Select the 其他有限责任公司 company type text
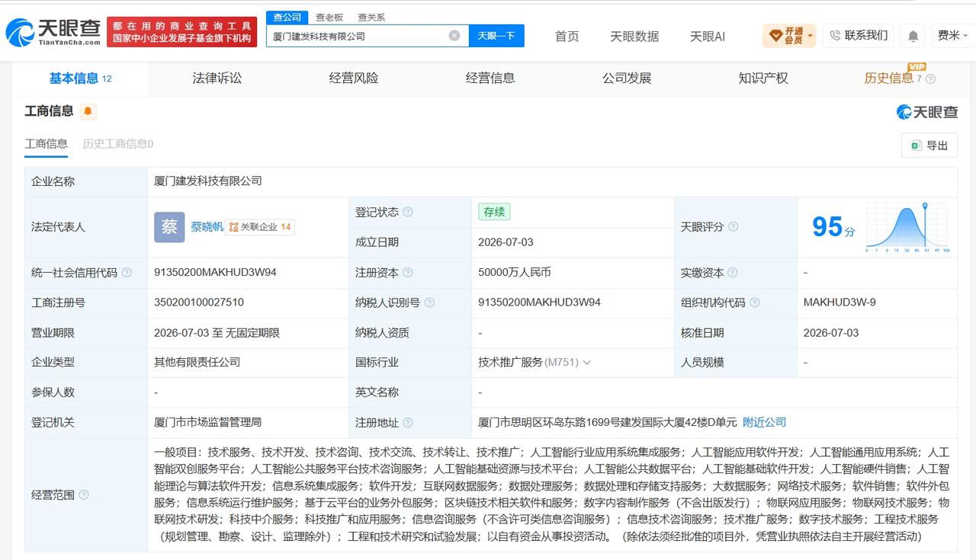 click(x=197, y=363)
